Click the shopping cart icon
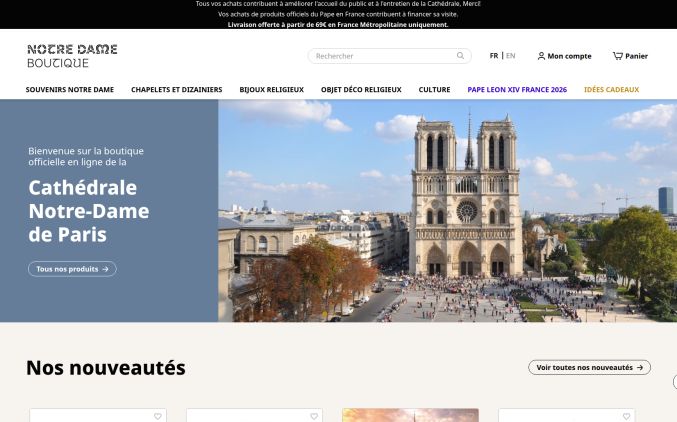 (x=617, y=56)
